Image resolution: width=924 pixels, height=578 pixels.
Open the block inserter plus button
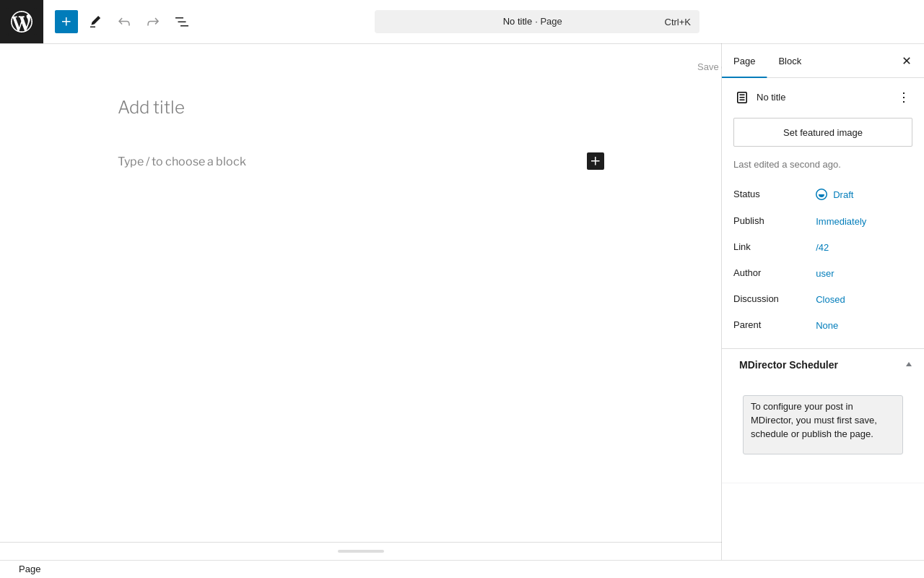[x=66, y=22]
